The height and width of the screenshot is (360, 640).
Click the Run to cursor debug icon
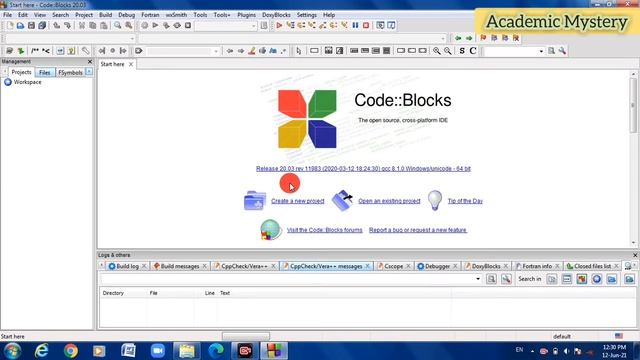pos(290,25)
